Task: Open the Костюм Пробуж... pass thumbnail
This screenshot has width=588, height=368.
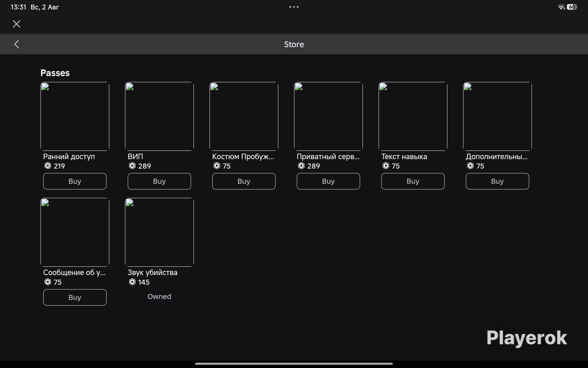Action: pyautogui.click(x=244, y=116)
